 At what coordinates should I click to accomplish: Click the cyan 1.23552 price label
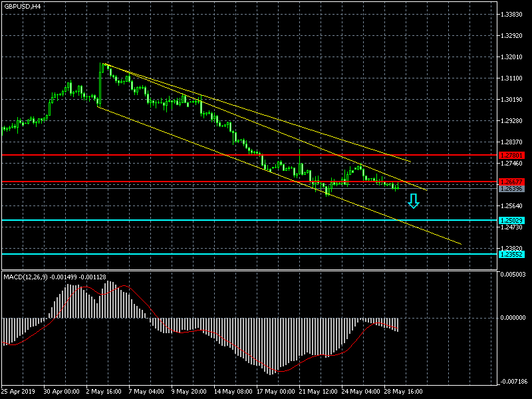[511, 254]
